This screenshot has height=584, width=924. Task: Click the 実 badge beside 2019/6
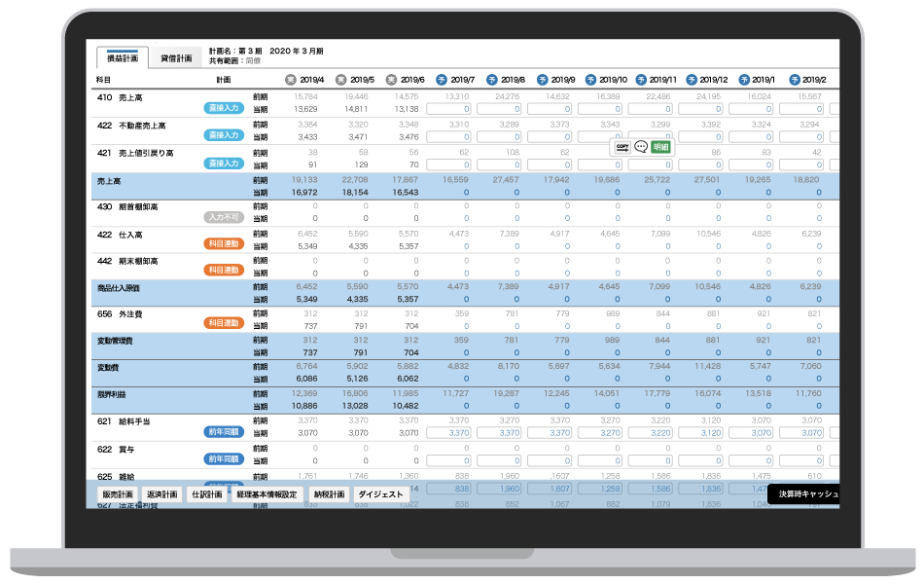click(x=391, y=80)
